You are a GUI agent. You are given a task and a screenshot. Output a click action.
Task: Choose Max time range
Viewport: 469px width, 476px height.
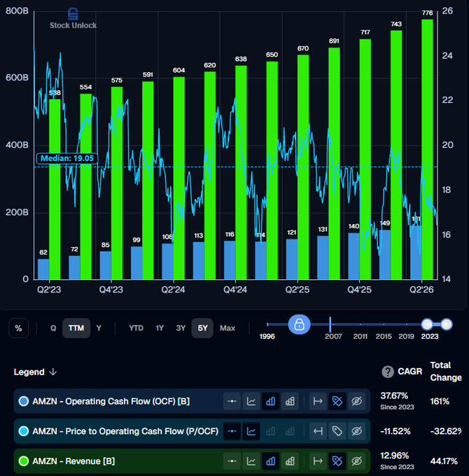[227, 328]
